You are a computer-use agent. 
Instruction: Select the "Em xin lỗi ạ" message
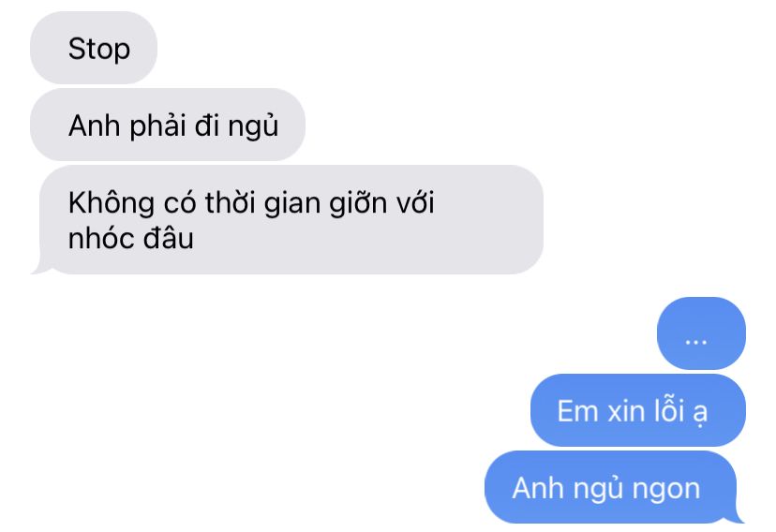[x=638, y=410]
